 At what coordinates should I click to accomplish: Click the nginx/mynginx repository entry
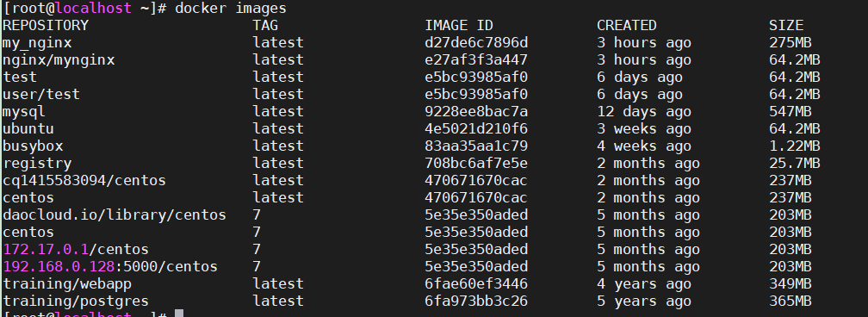[x=59, y=59]
